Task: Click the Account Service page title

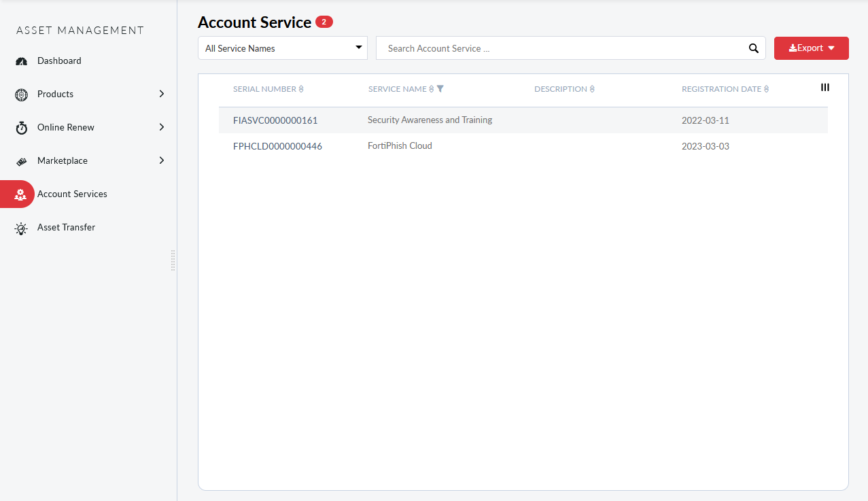Action: pyautogui.click(x=254, y=22)
